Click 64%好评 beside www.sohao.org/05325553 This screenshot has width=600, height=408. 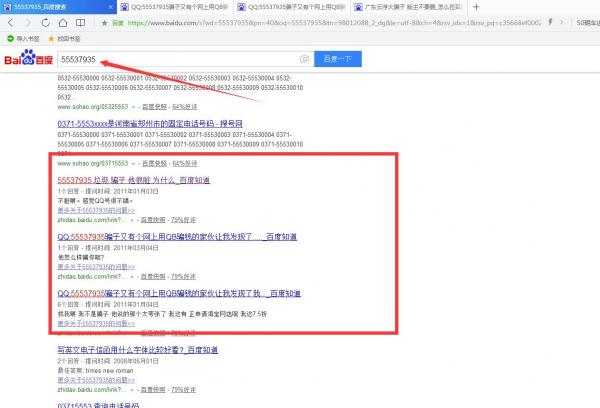click(185, 107)
